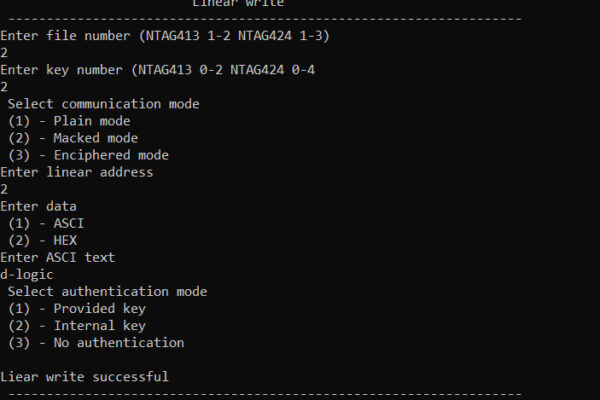Click 'Select communication mode' heading
This screenshot has width=600, height=400.
(104, 104)
